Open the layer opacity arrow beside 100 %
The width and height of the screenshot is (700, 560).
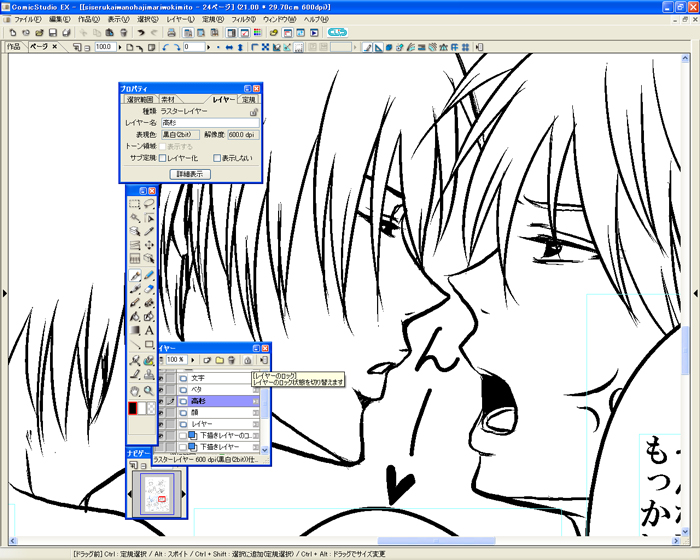click(x=192, y=360)
